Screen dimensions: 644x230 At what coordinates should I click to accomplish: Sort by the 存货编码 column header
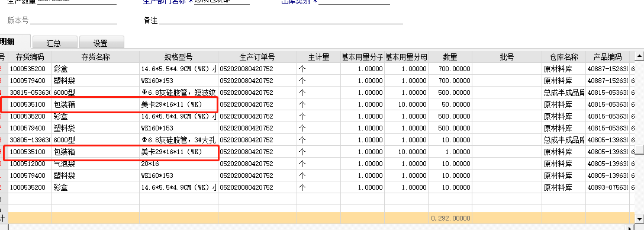[x=30, y=57]
